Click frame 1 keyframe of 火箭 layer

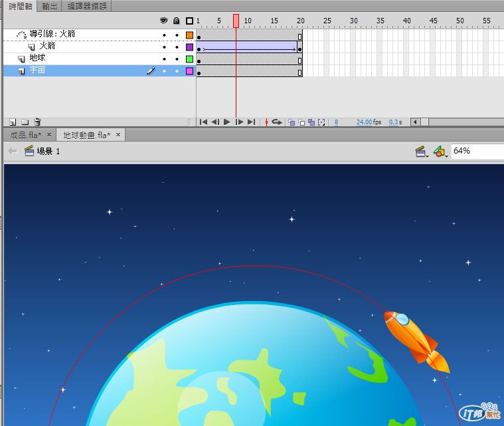(199, 49)
